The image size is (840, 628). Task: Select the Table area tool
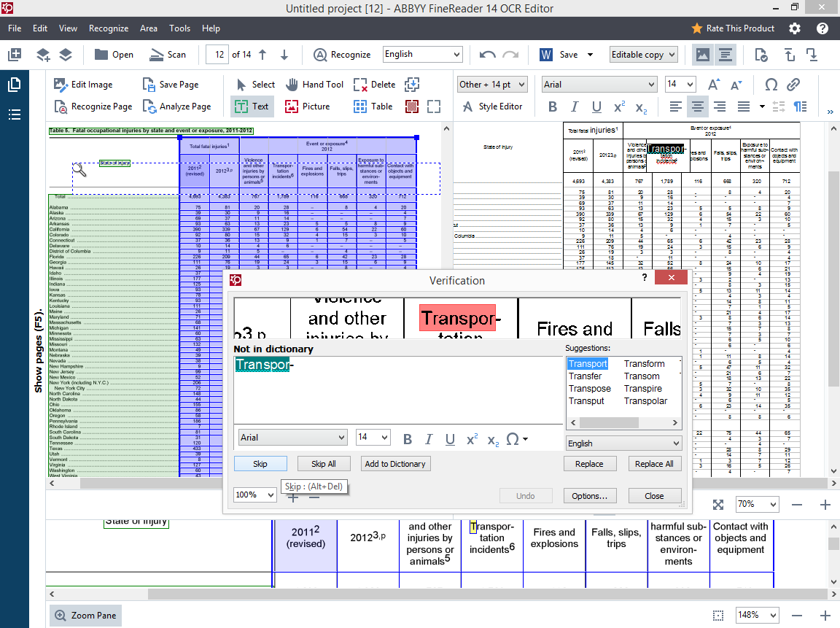coord(373,106)
